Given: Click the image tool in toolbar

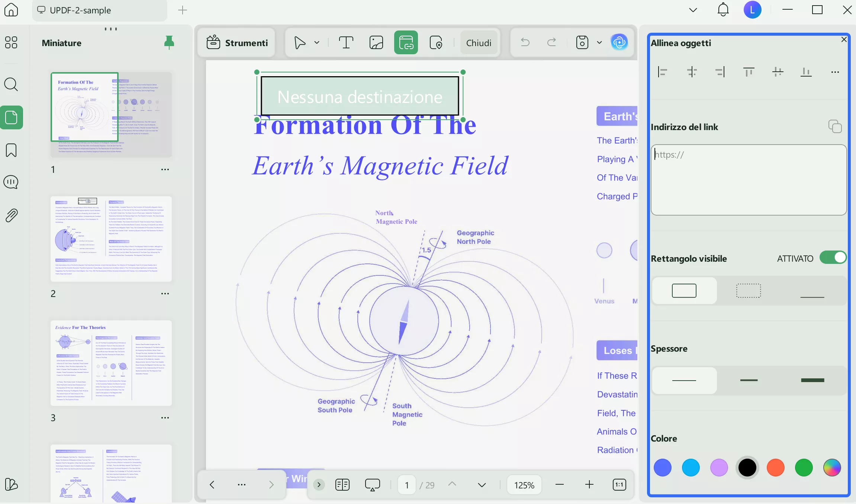Looking at the screenshot, I should click(x=376, y=43).
